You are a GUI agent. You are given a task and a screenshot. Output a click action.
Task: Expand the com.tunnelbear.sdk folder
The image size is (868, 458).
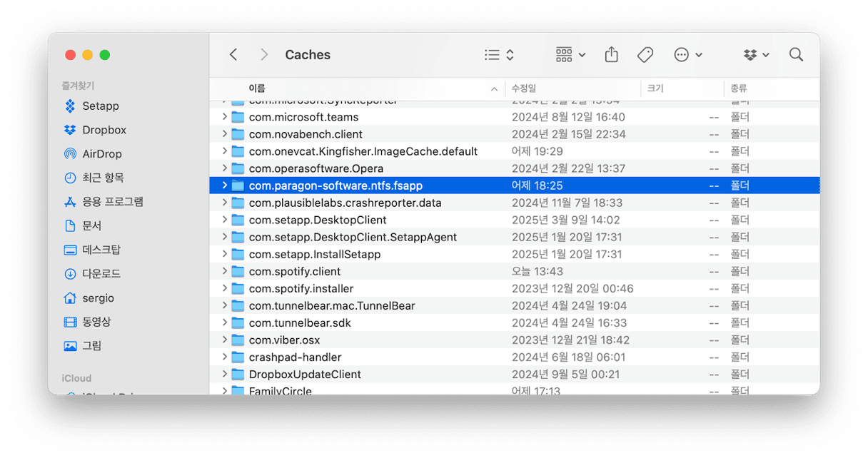pos(224,322)
